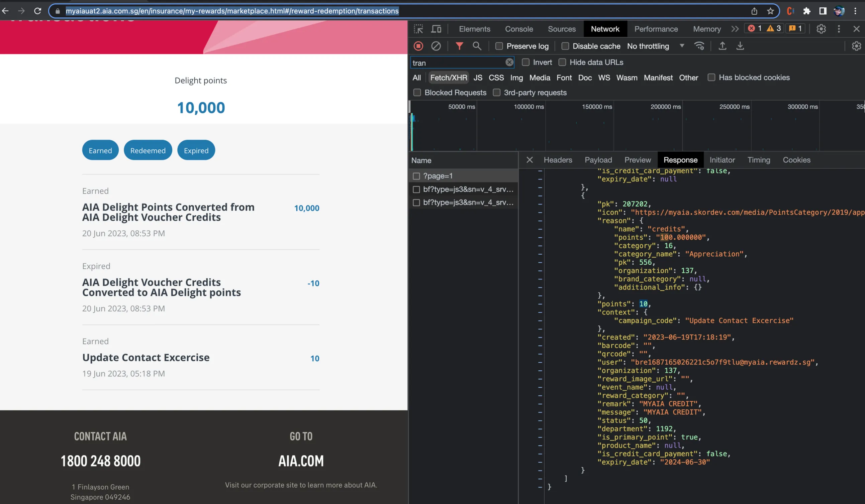The height and width of the screenshot is (504, 865).
Task: Activate the inspect element picker tool
Action: point(418,29)
